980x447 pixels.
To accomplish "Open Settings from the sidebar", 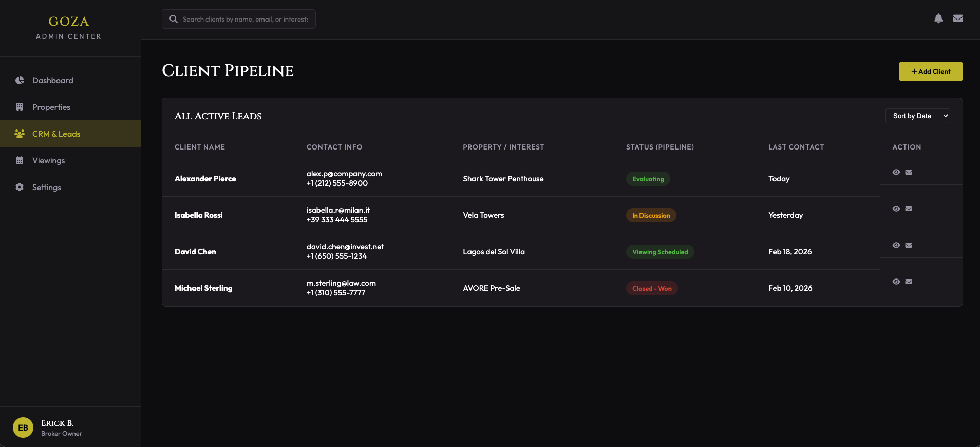I will click(x=46, y=188).
